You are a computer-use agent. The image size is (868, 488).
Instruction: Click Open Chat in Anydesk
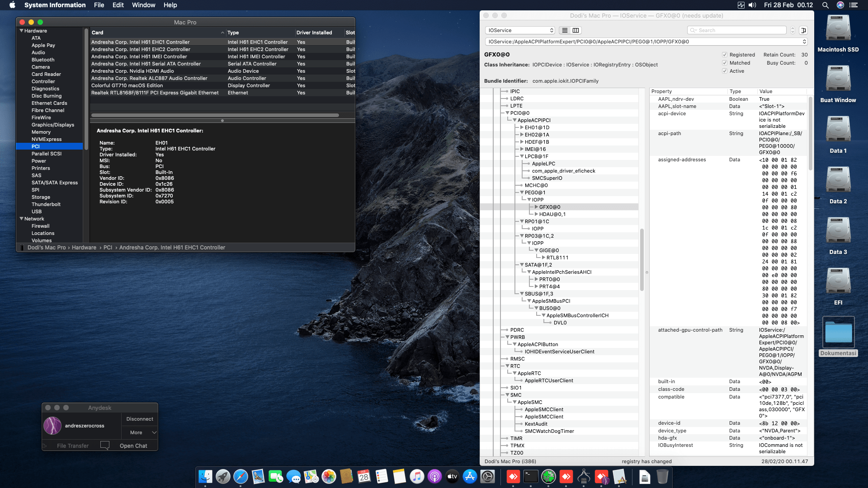[x=133, y=446]
